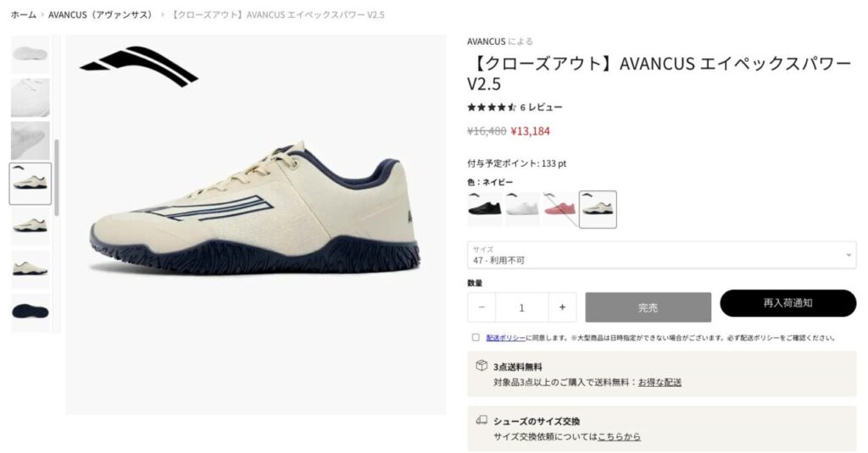
Task: Select the white shoe color swatch
Action: pos(522,209)
